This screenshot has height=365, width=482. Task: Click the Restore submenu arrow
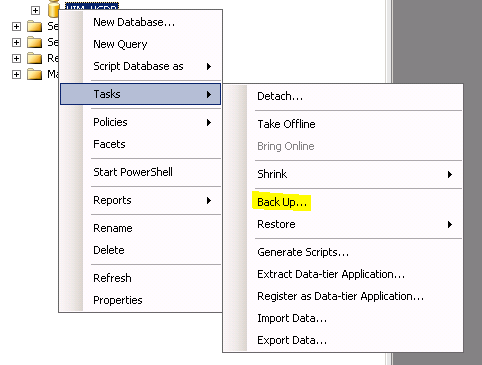click(x=450, y=224)
